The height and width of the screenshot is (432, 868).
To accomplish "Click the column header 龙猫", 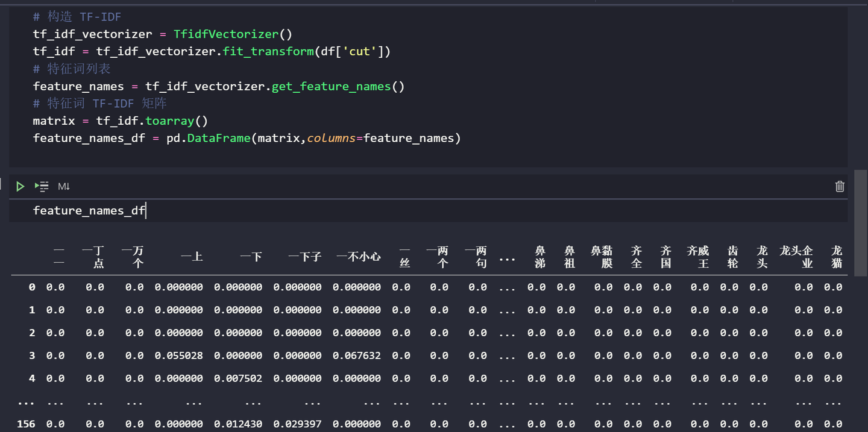I will (x=837, y=257).
